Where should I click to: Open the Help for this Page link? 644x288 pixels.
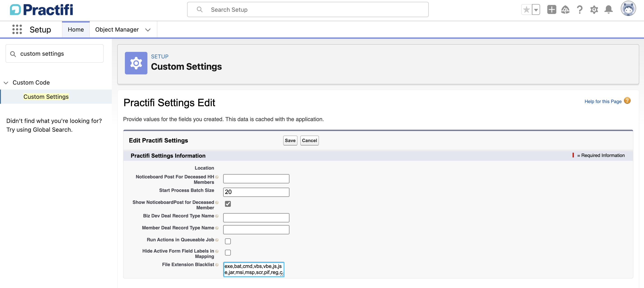click(x=603, y=101)
